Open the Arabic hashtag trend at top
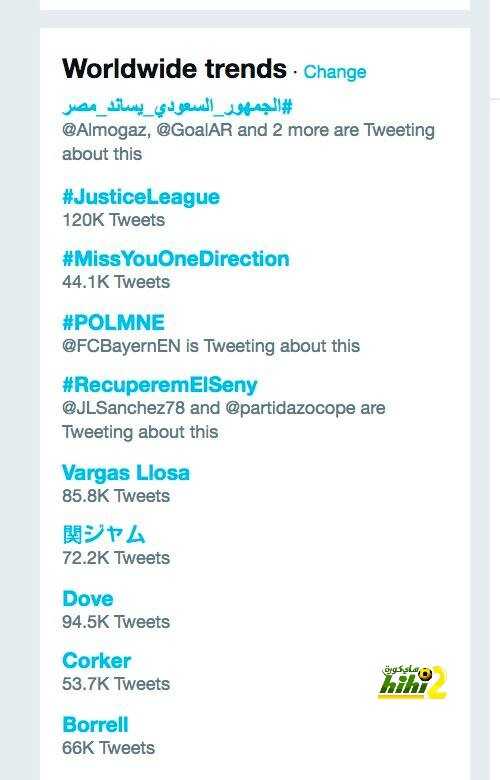Screen dimensions: 500x780 coord(178,106)
